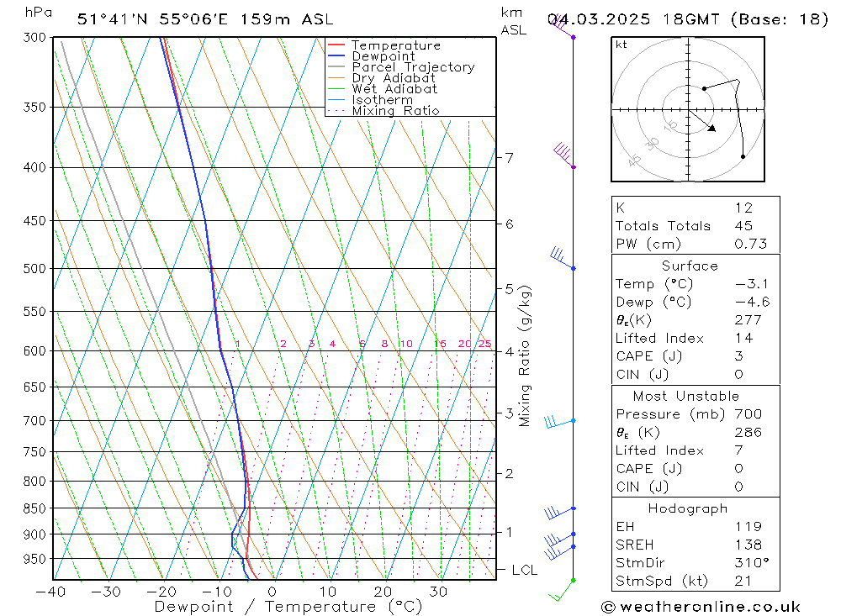Click the wind barb at 400 hPa
Viewport: 841px width, 616px height.
tap(565, 156)
